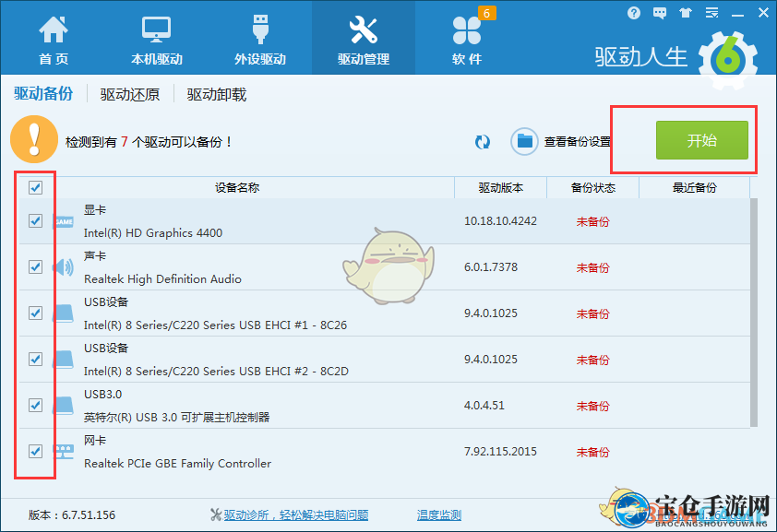Click the wrench icon beside 驱动诊所
777x532 pixels.
click(216, 515)
